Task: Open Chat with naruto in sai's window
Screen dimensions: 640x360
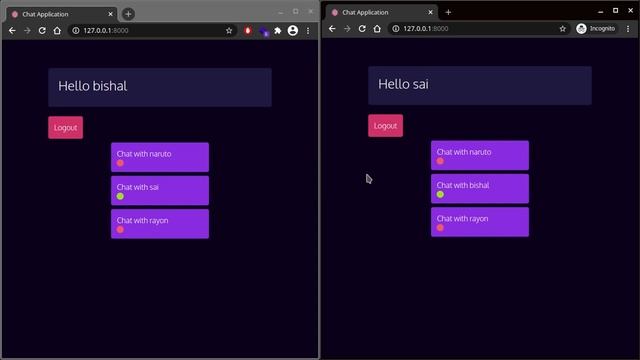Action: pyautogui.click(x=480, y=155)
